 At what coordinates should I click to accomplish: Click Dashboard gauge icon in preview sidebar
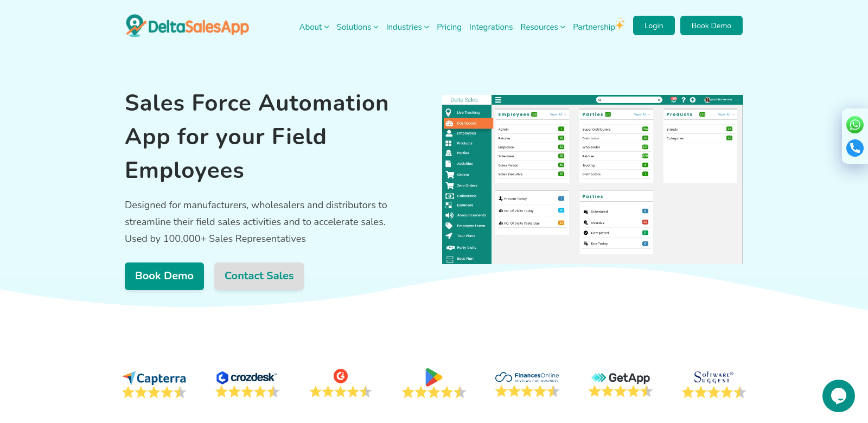click(x=449, y=123)
